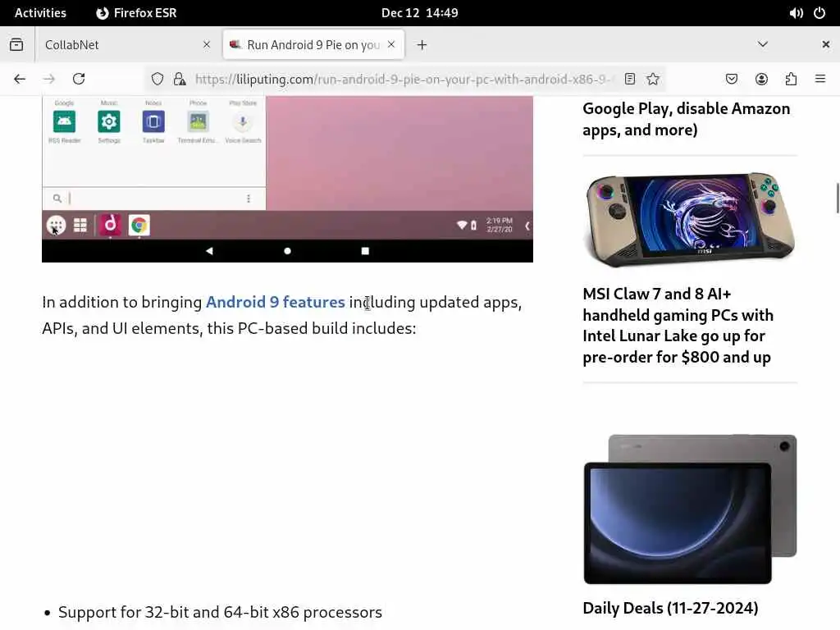Click Terminal Emulator icon in Android screenshot
This screenshot has height=630, width=840.
[198, 121]
